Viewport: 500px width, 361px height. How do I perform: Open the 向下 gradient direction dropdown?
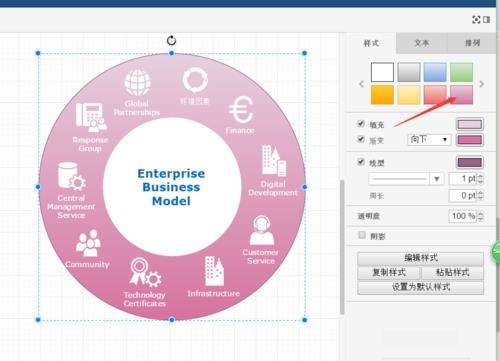(x=429, y=139)
